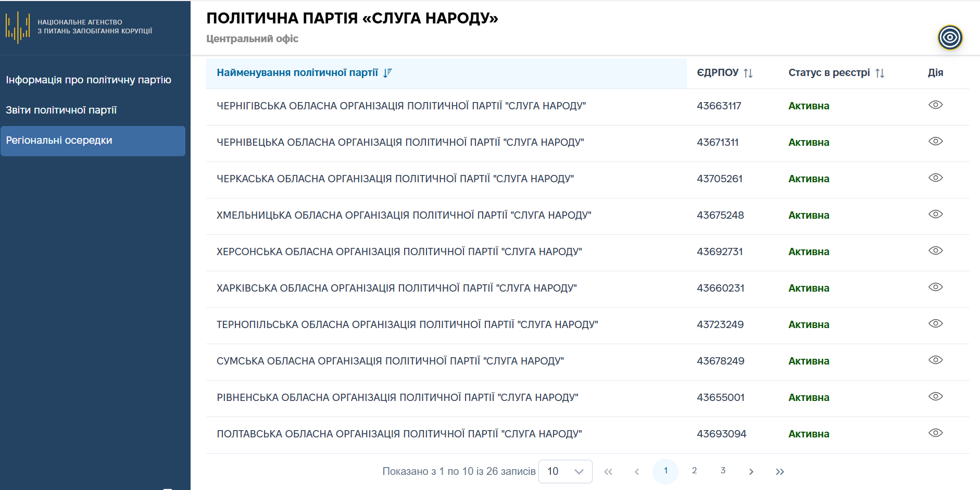This screenshot has width=980, height=490.
Task: Show Тернопільська organization via eye icon
Action: click(x=936, y=324)
